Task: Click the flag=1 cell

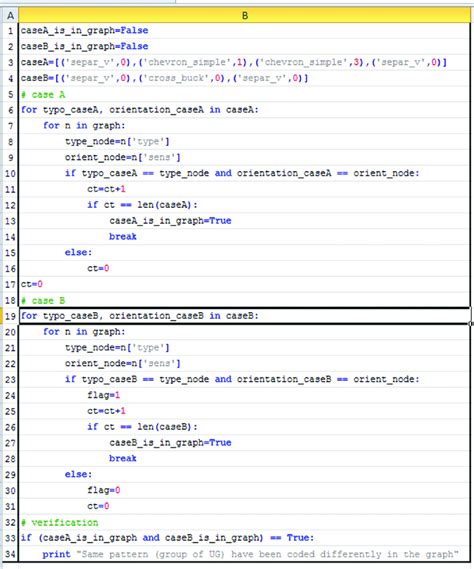Action: pos(245,395)
